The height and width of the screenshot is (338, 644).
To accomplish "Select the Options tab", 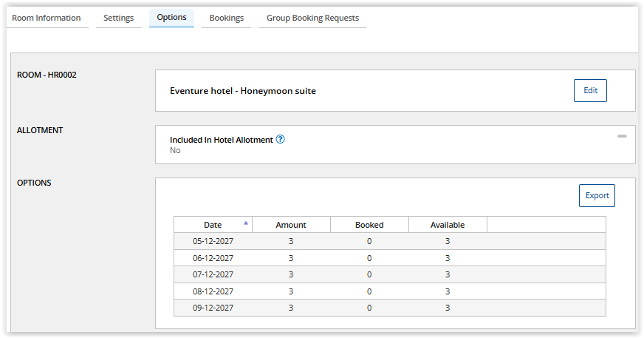I will (171, 18).
